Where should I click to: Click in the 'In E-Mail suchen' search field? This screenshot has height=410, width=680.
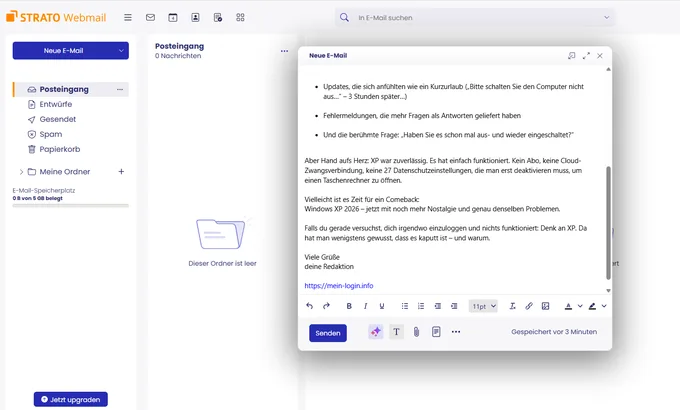tap(477, 18)
